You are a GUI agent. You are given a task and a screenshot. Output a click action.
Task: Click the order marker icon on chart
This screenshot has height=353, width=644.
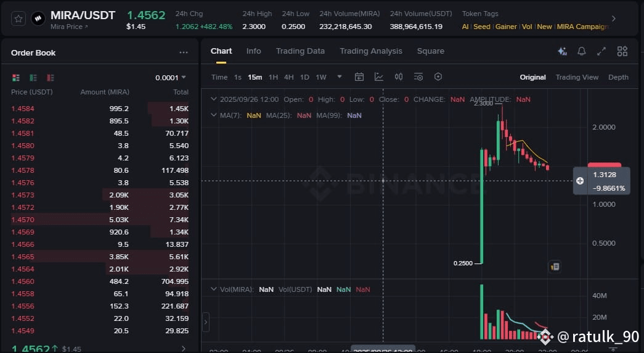(x=555, y=267)
